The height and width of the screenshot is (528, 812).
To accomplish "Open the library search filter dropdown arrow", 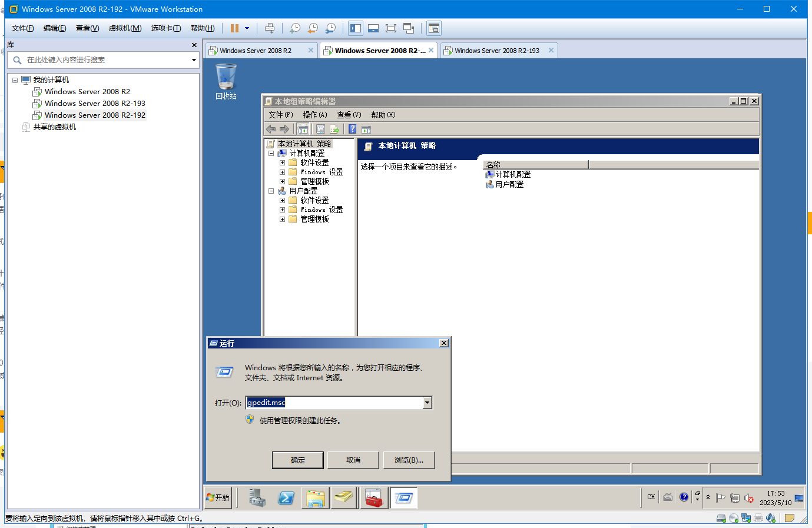I will 194,60.
